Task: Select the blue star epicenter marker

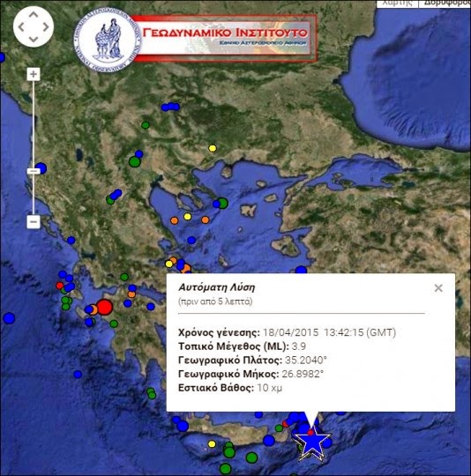Action: [312, 443]
